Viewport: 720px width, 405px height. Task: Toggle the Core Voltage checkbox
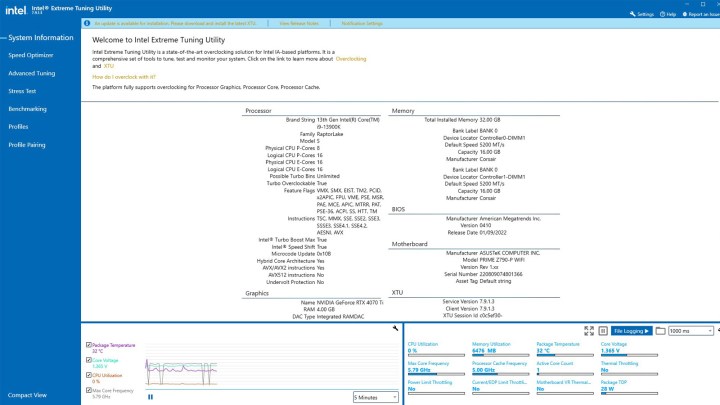point(88,360)
